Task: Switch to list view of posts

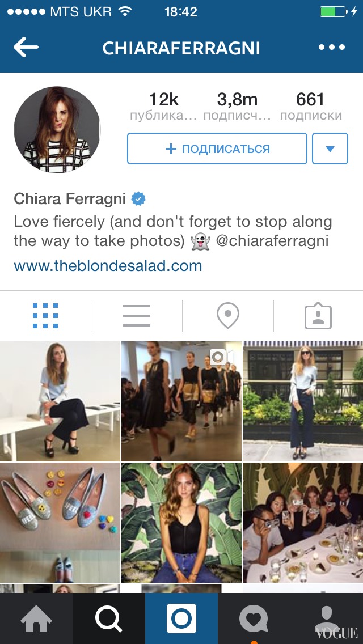Action: coord(137,316)
